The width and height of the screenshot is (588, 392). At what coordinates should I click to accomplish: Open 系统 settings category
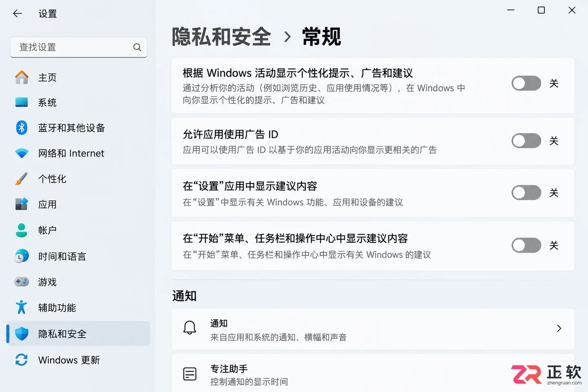pyautogui.click(x=78, y=102)
